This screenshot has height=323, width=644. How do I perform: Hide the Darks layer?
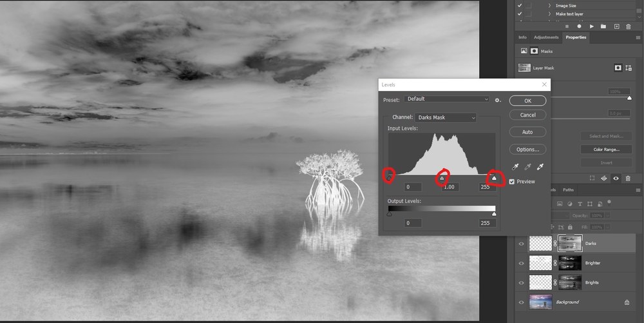click(521, 244)
